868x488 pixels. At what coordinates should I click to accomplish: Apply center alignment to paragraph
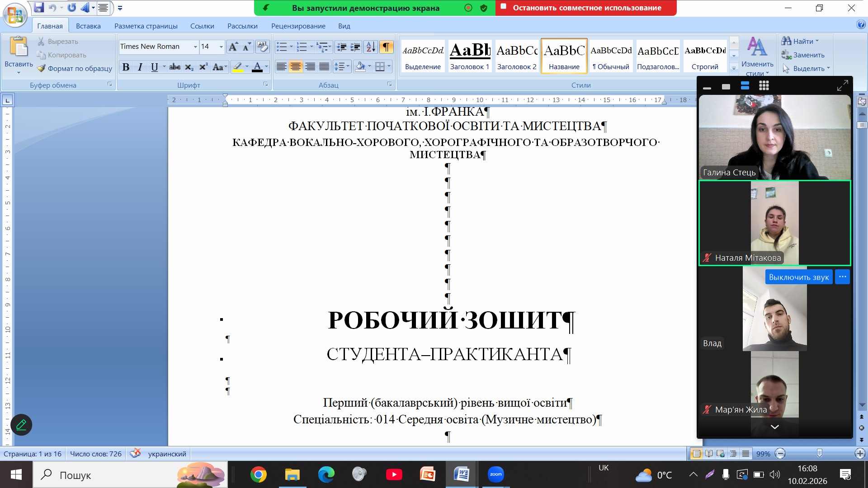296,67
